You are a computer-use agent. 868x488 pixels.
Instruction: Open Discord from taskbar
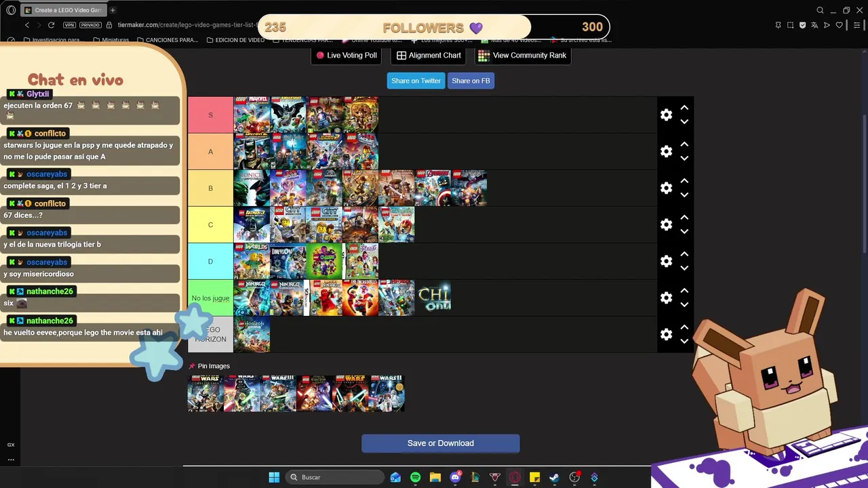(x=456, y=477)
